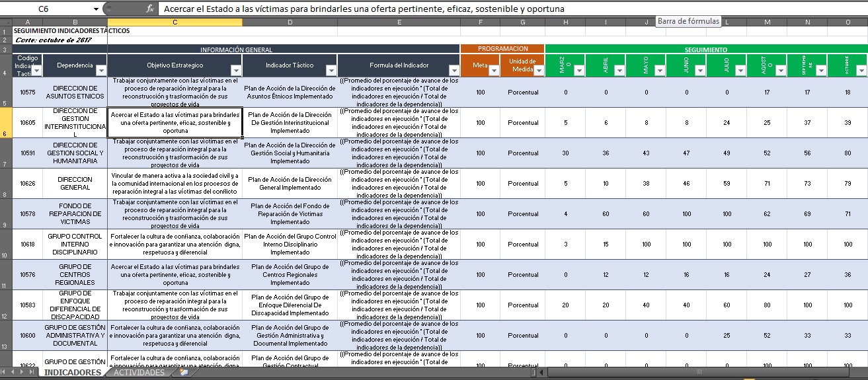This screenshot has width=868, height=380.
Task: Show the previous sheet tab with the arrow
Action: (x=14, y=373)
